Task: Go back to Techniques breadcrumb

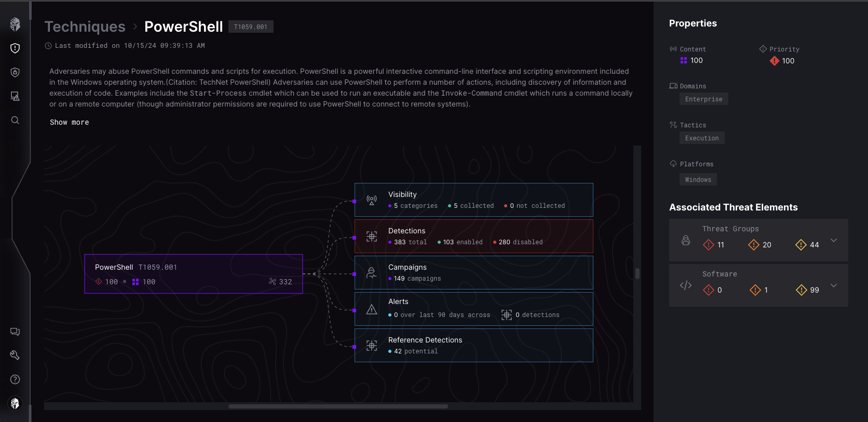Action: [x=85, y=27]
